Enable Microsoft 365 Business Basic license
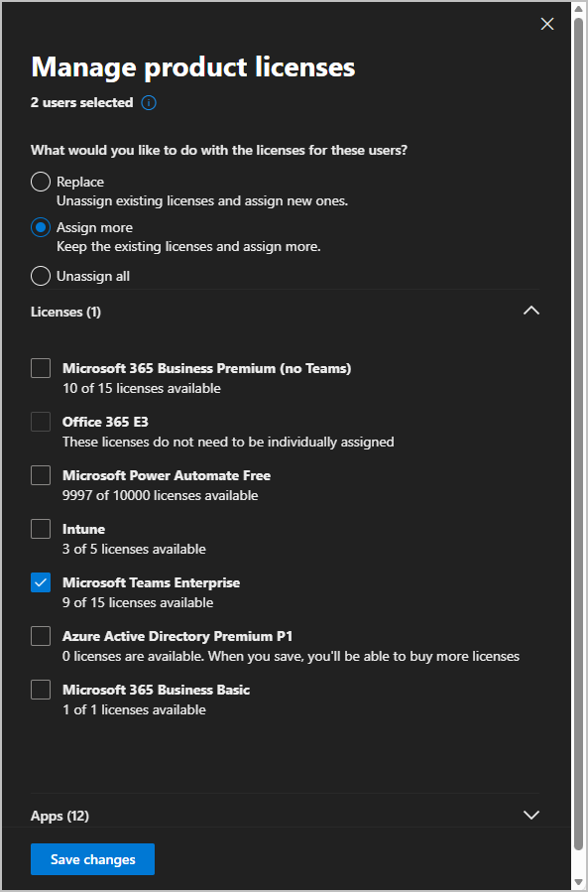Image resolution: width=588 pixels, height=892 pixels. tap(40, 690)
